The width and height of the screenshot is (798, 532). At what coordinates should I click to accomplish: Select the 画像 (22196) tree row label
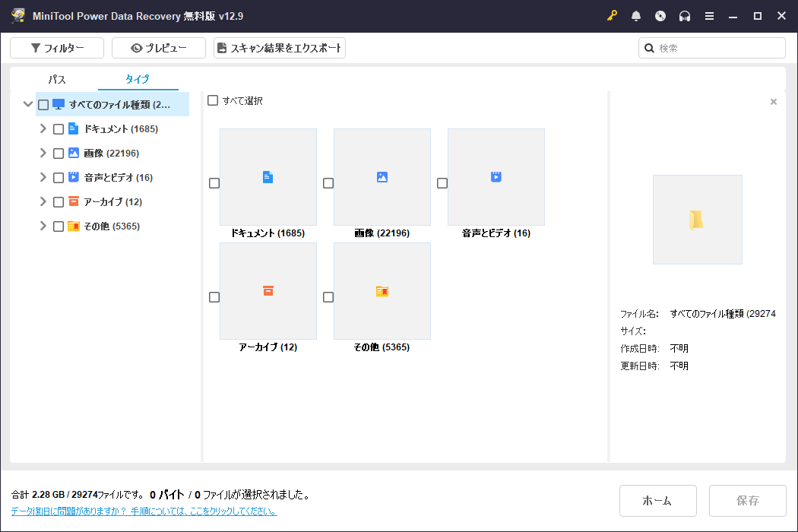pos(112,154)
